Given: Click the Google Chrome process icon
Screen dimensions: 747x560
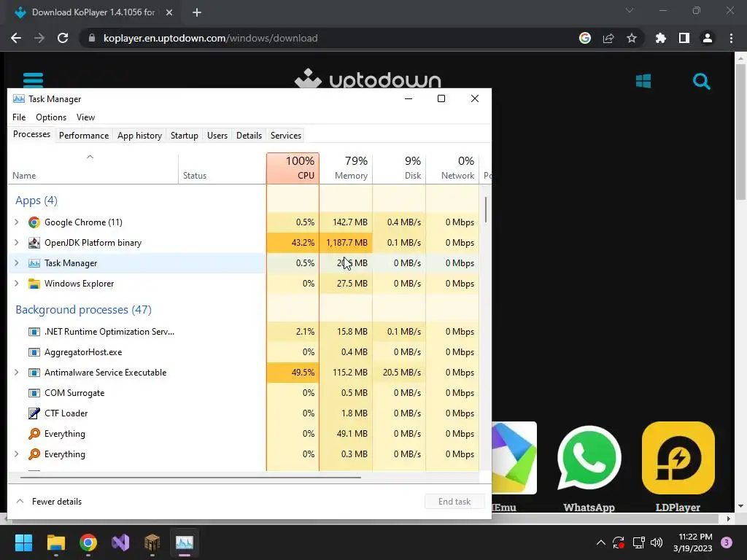Looking at the screenshot, I should (34, 222).
